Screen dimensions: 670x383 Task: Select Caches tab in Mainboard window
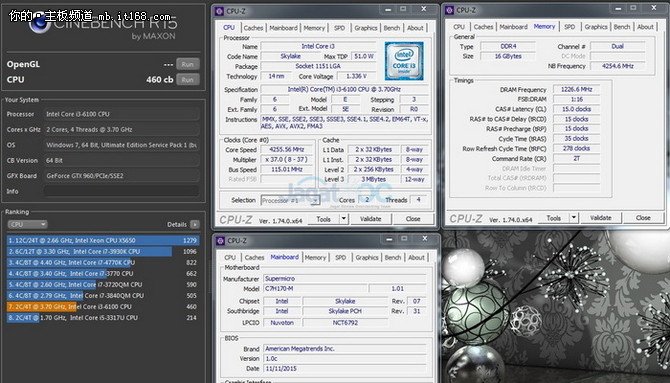254,257
